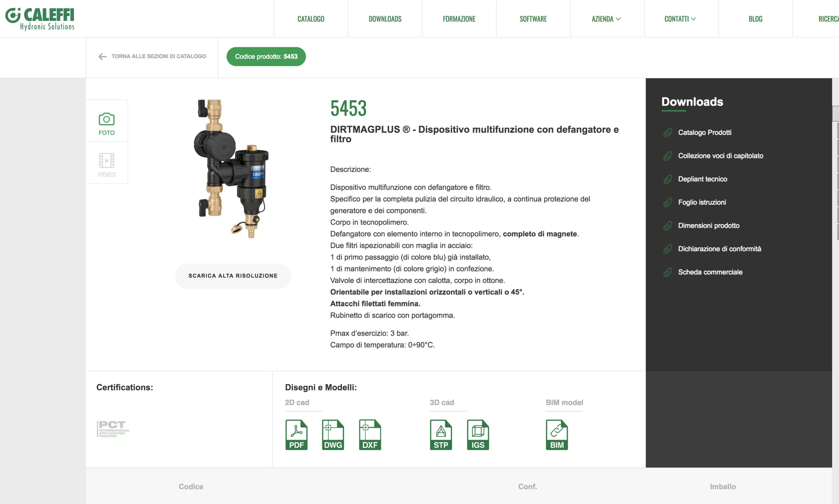Screen dimensions: 839x504
Task: Click the Caleffi Hydronic Solutions logo
Action: tap(40, 19)
